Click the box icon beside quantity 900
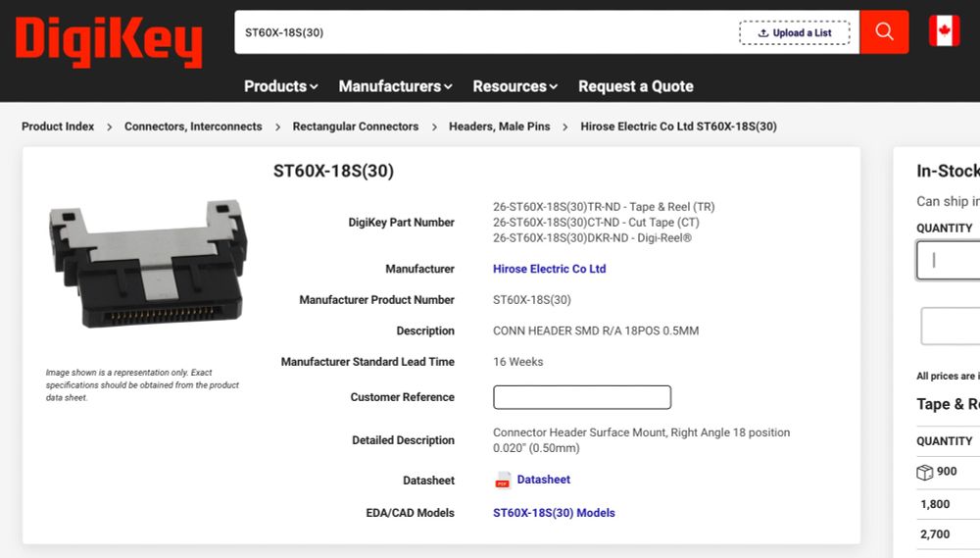Screen dimensions: 980x558 coord(924,472)
